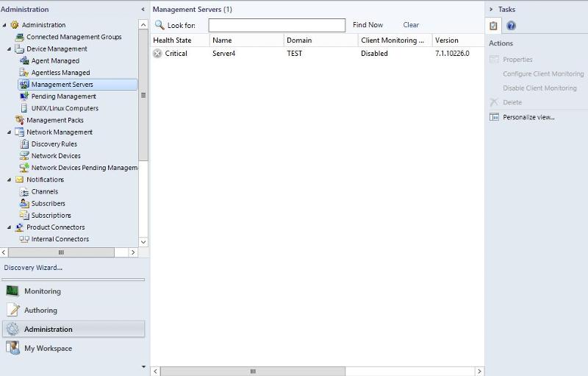Click the Critical health state icon for Server4

tap(157, 53)
